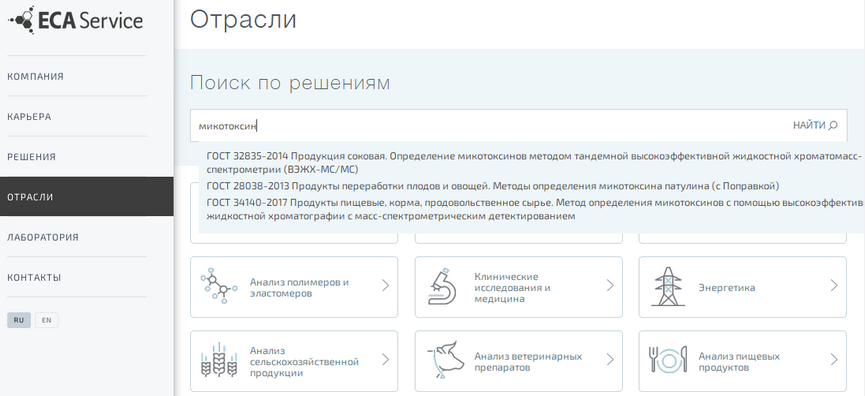Open the Энергетика industry card
Viewport: 865px width, 396px height.
[x=743, y=287]
